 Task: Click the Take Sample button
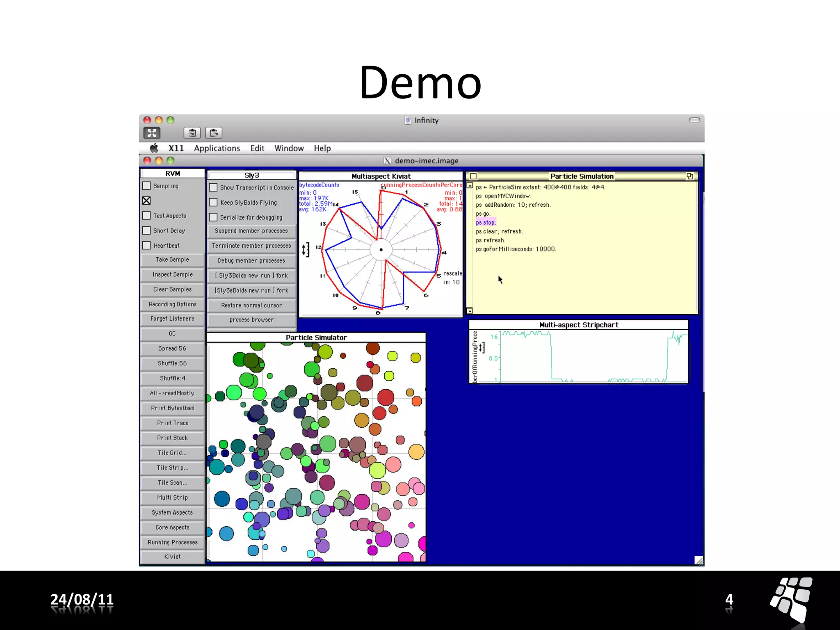pos(173,260)
